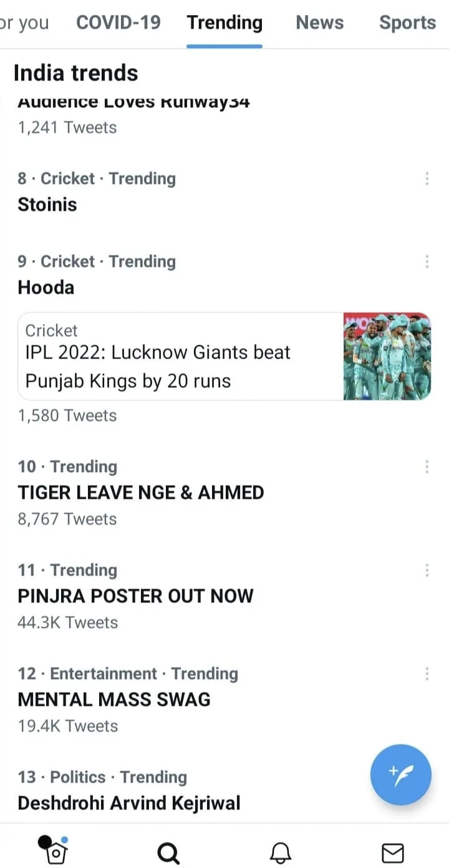Open the MENTAL MASS SWAG trend
The width and height of the screenshot is (449, 868).
(x=114, y=700)
